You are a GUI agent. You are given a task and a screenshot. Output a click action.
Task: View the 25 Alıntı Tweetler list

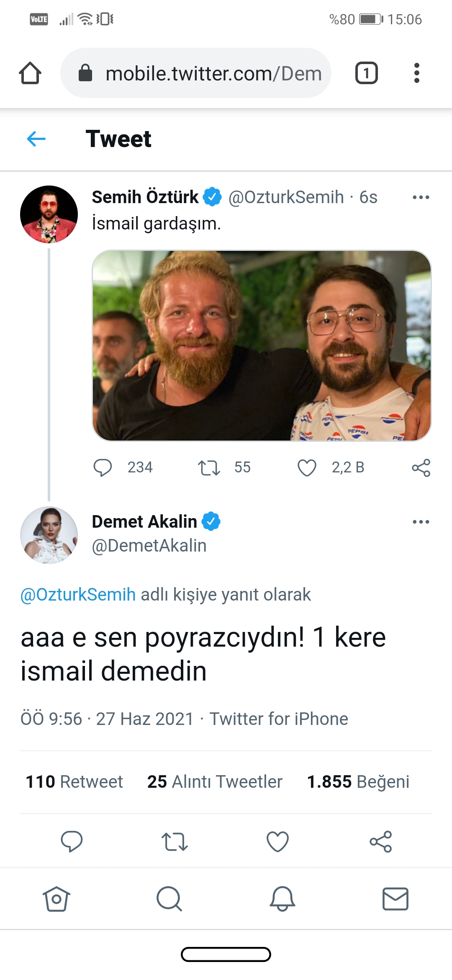(215, 781)
